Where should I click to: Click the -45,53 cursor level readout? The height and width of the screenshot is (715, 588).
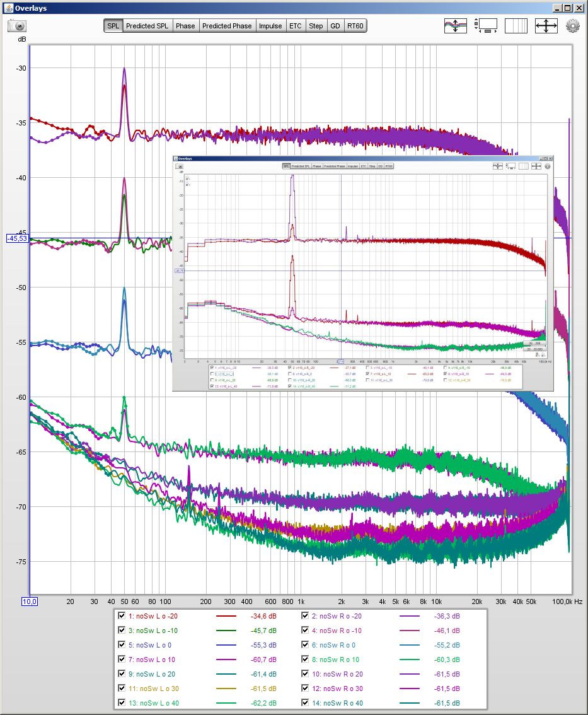click(x=17, y=238)
